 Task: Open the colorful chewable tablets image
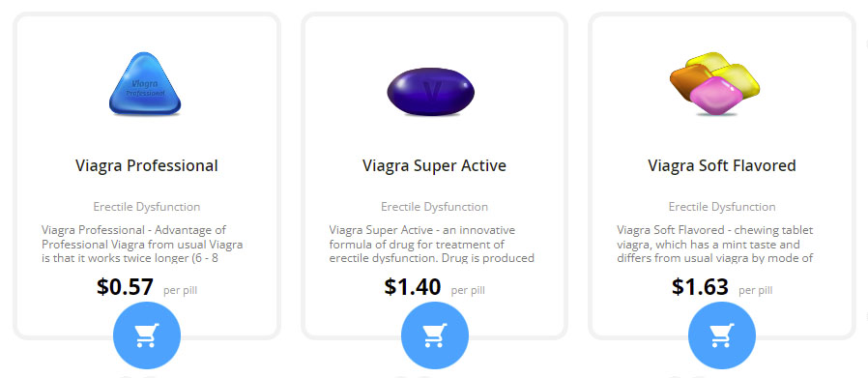coord(714,84)
